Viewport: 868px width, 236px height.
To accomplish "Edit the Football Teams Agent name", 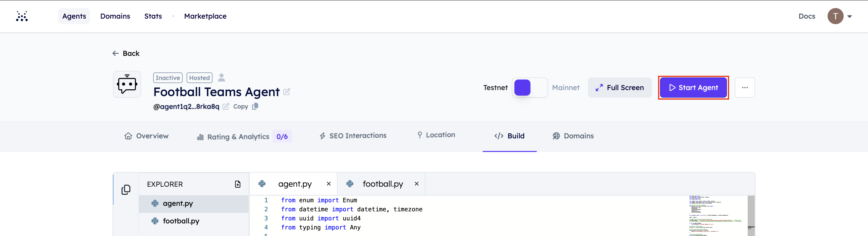I will (287, 92).
